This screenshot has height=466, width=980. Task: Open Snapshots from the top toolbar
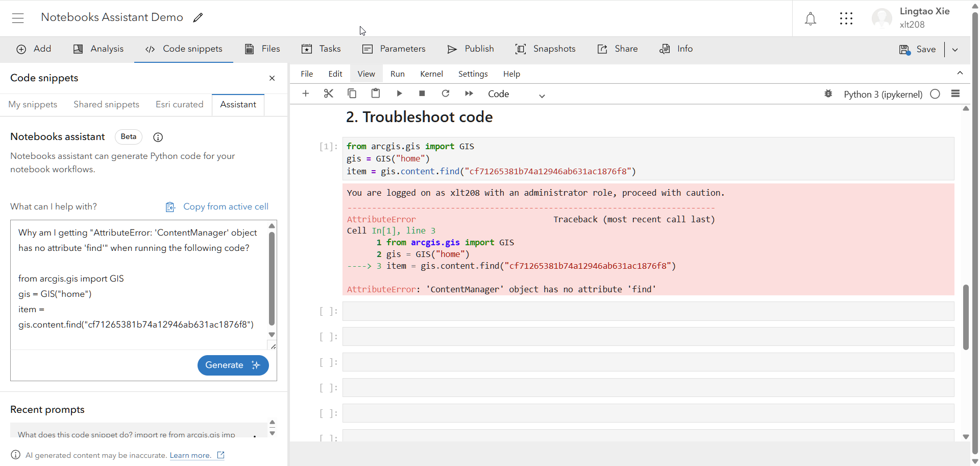[546, 49]
